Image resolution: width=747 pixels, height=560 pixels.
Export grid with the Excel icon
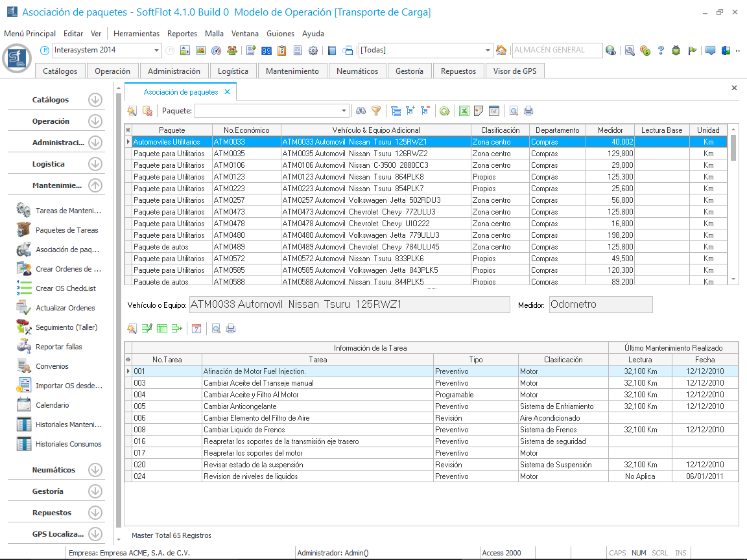464,111
